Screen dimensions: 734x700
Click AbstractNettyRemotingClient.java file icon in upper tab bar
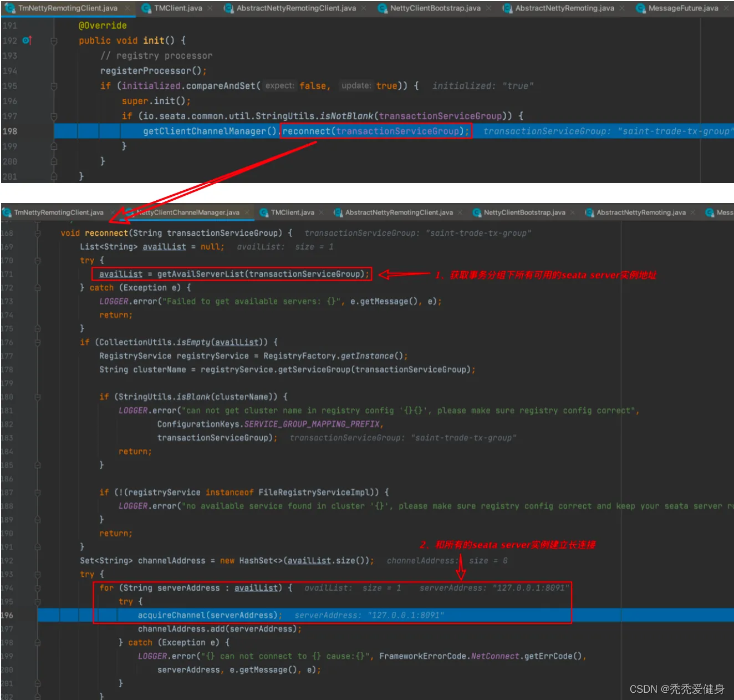pyautogui.click(x=228, y=8)
